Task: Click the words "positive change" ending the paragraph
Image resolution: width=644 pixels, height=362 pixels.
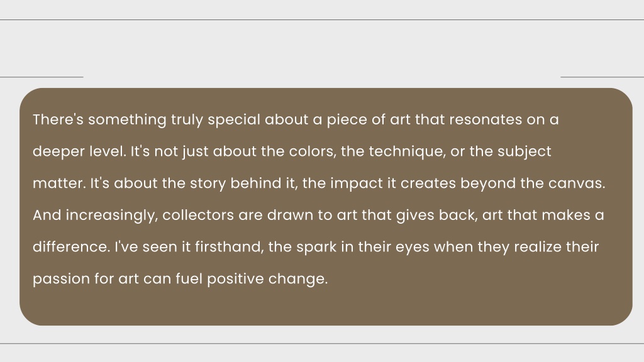Action: (x=266, y=279)
